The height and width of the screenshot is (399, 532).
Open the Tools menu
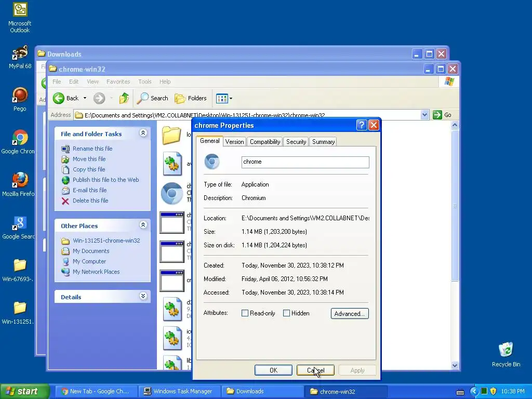(145, 82)
